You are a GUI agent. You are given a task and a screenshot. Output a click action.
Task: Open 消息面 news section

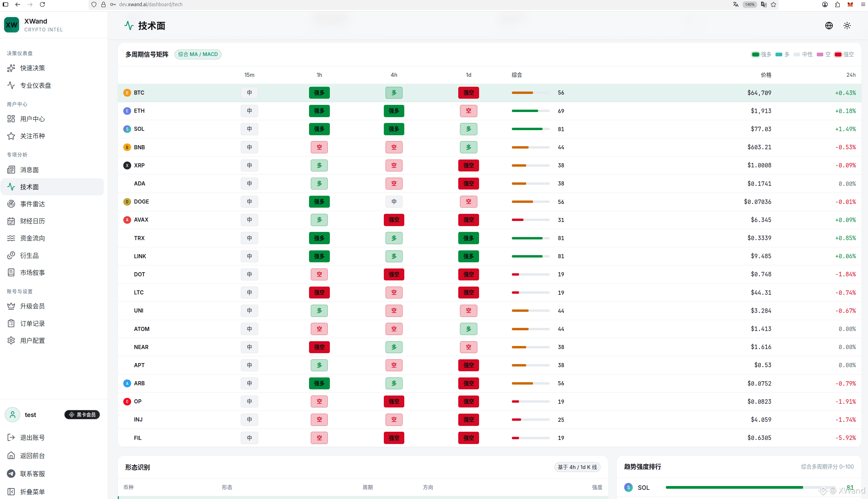tap(52, 170)
